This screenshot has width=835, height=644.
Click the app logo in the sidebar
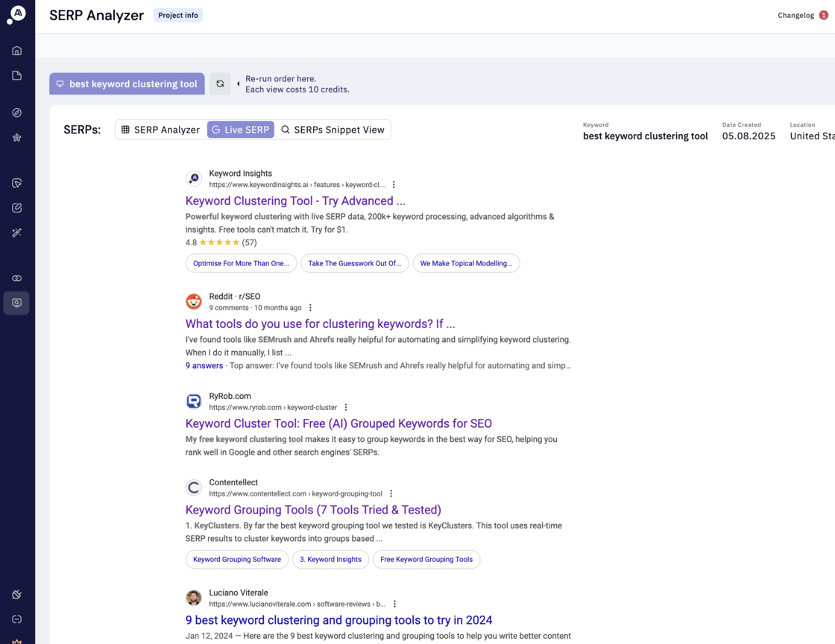click(16, 14)
